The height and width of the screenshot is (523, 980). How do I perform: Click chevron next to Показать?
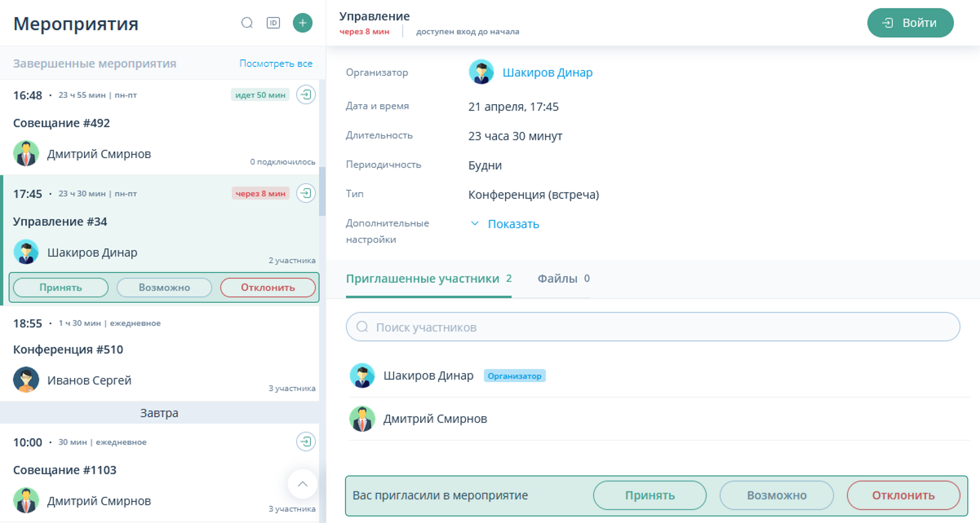475,224
